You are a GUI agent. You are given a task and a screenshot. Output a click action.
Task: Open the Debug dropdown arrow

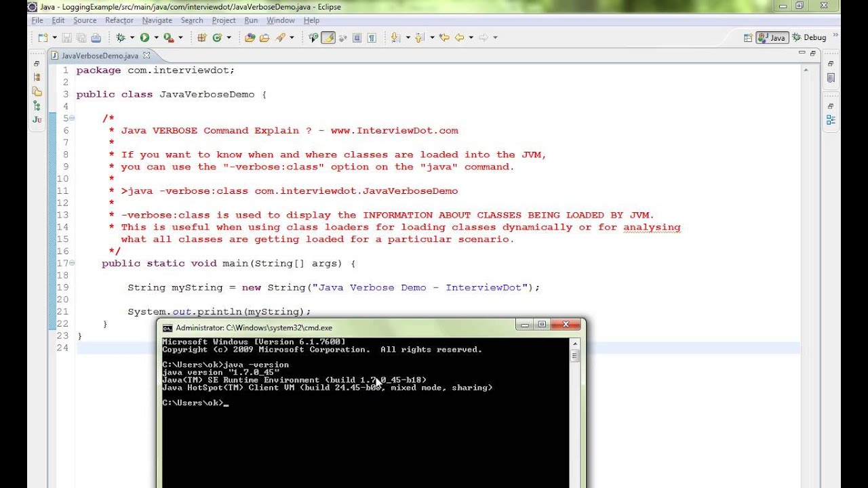pos(132,38)
